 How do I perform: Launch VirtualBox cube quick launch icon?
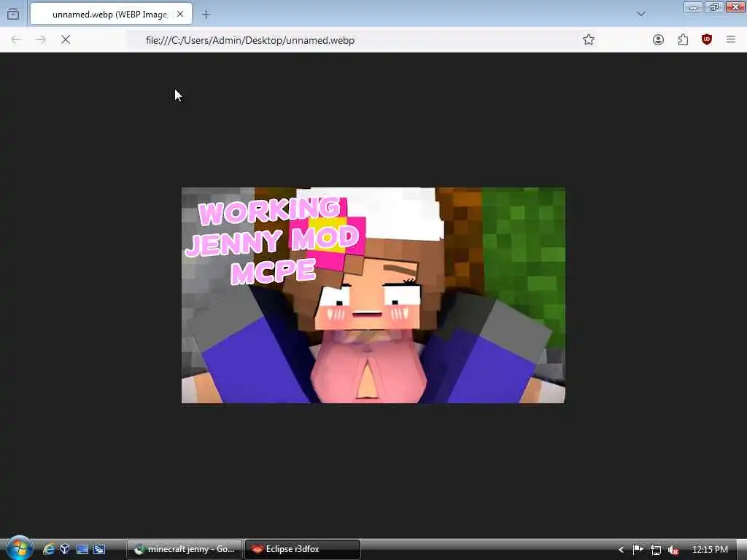(x=65, y=550)
